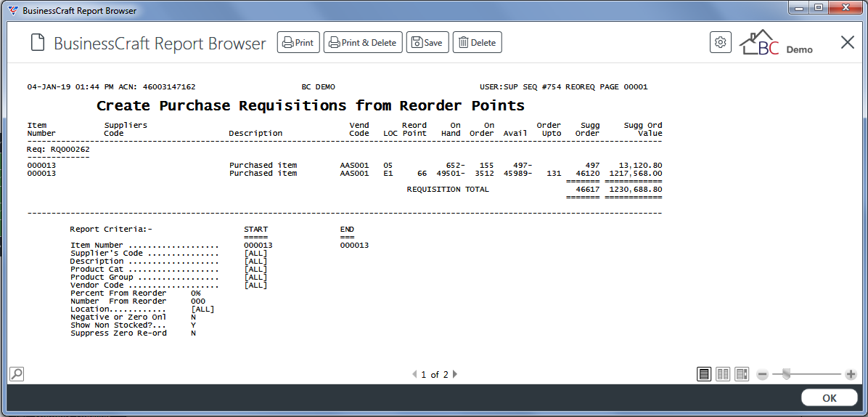Go to next page arrow
868x417 pixels.
click(455, 374)
